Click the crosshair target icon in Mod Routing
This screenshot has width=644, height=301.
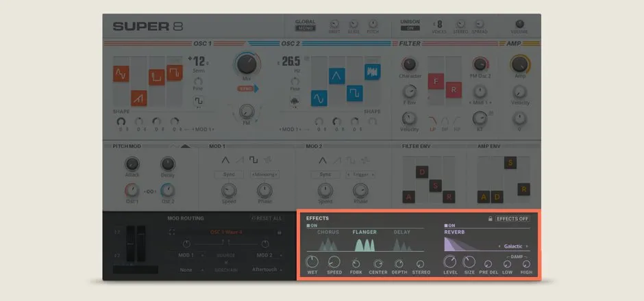[172, 232]
